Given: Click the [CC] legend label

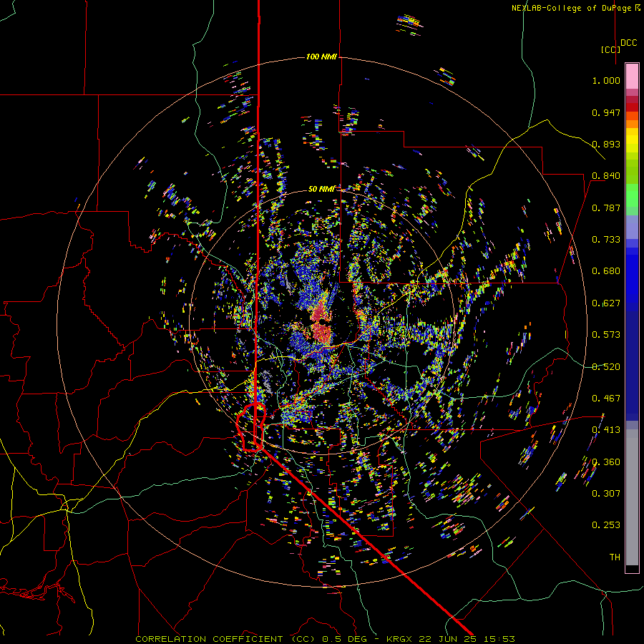Looking at the screenshot, I should pyautogui.click(x=610, y=49).
